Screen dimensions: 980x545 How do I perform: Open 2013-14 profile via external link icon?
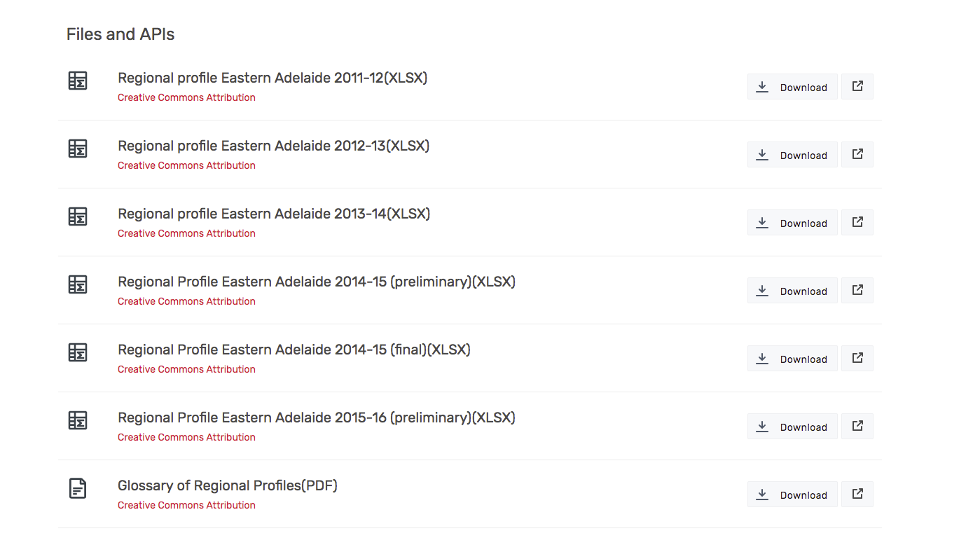click(857, 223)
